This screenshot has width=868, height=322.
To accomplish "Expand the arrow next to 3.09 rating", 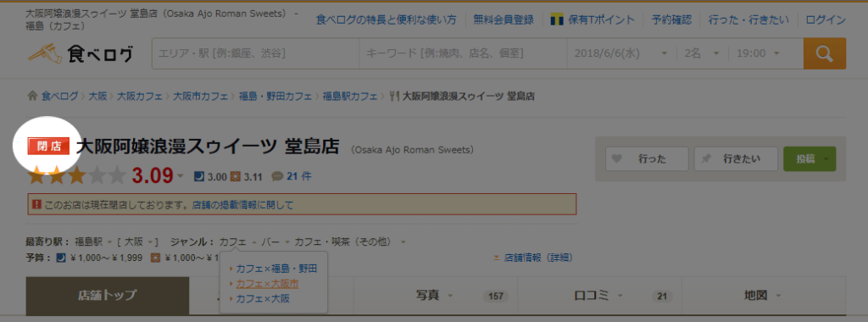I will 180,176.
